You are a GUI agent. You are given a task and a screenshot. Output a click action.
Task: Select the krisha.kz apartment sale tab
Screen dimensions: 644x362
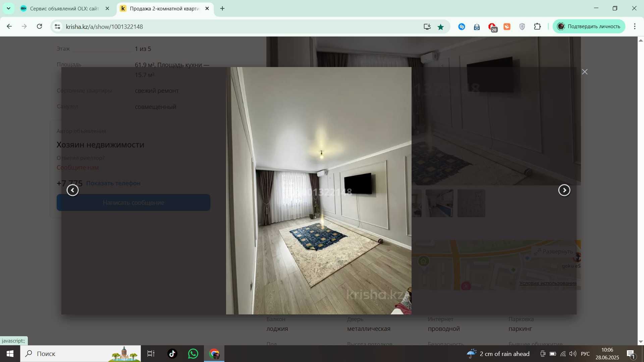164,9
